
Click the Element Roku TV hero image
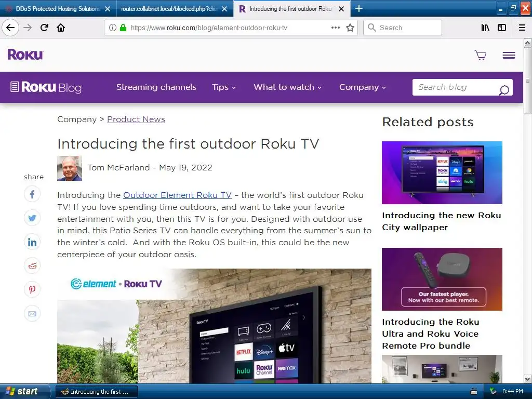coord(214,326)
